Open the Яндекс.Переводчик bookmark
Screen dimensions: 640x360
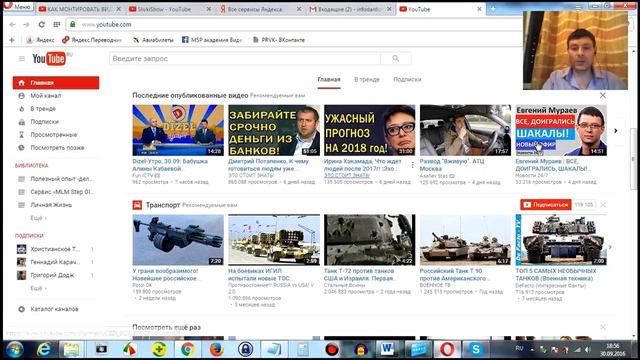click(92, 40)
